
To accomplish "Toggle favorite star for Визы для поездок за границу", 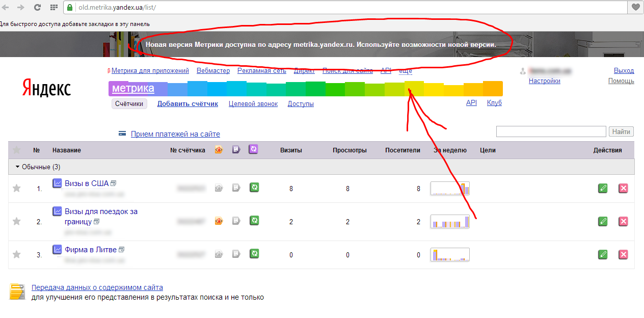I will pos(17,221).
